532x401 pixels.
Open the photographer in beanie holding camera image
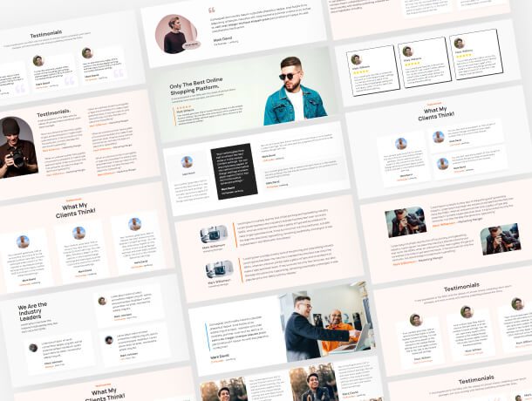[17, 146]
